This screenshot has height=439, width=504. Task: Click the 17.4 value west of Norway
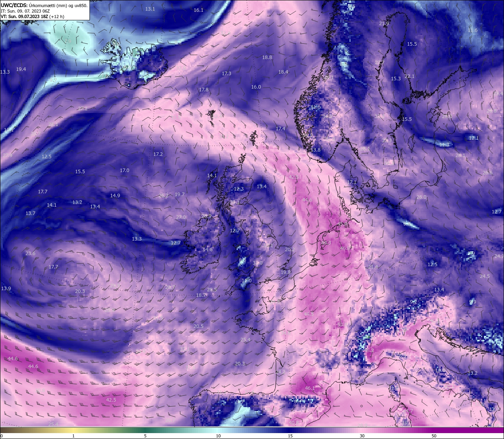tap(280, 129)
